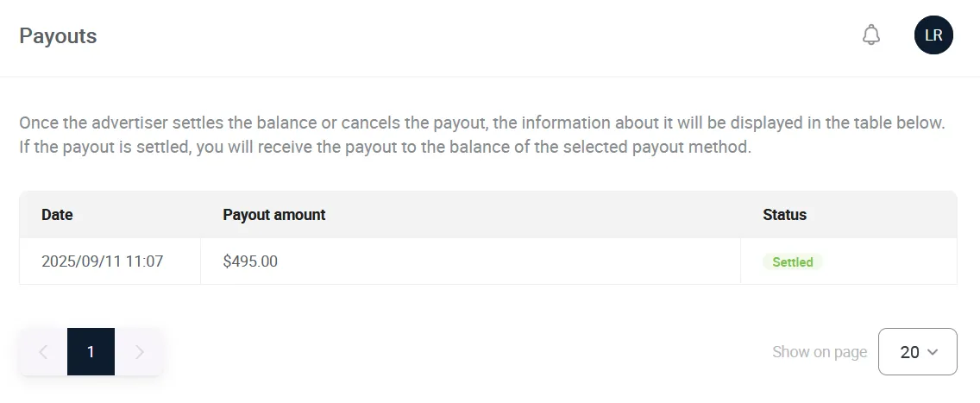Click the value 20 in page-size selector
980x403 pixels.
[x=909, y=352]
